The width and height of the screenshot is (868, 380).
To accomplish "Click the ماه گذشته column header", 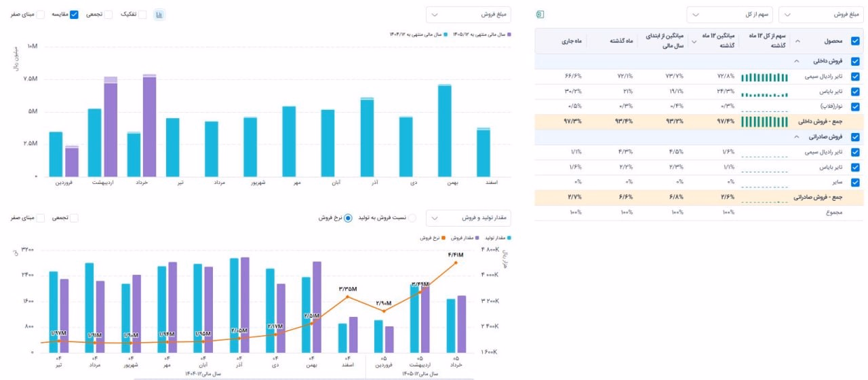I will [x=620, y=41].
